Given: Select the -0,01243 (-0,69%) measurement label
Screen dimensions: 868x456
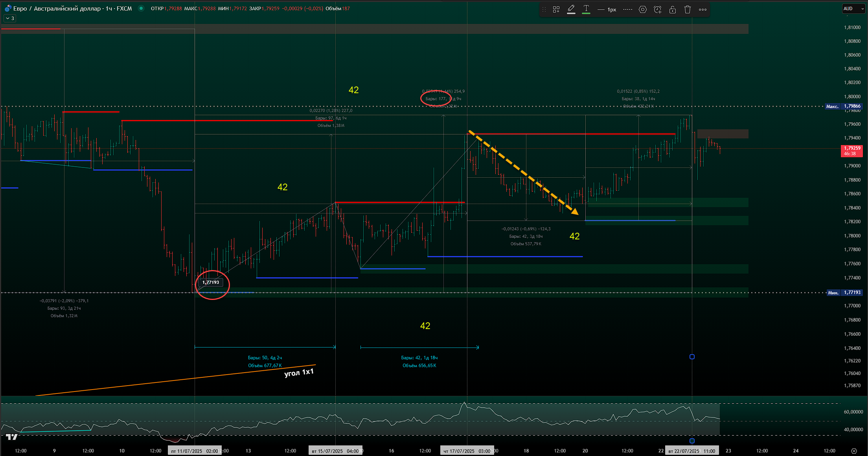Looking at the screenshot, I should point(526,229).
